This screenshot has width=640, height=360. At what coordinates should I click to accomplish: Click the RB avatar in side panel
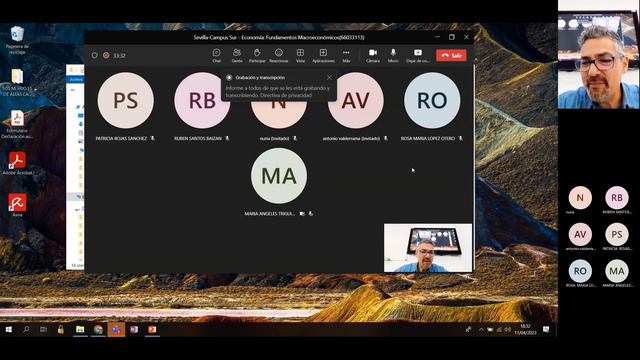tap(617, 198)
